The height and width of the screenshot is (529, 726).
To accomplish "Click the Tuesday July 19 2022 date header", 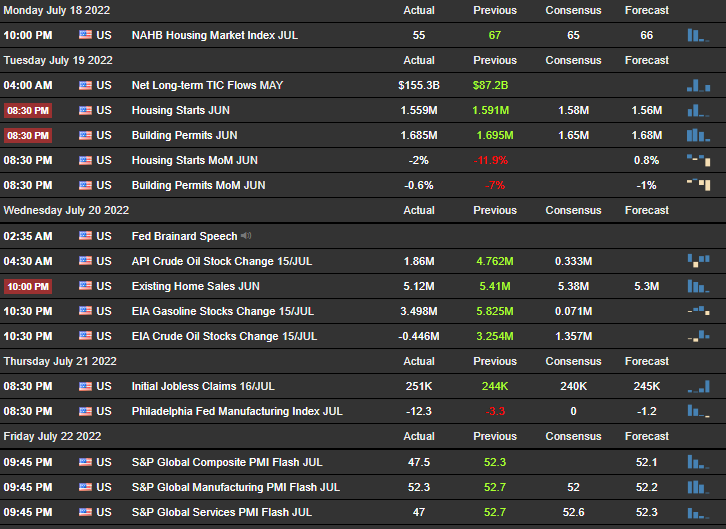I will coord(58,60).
